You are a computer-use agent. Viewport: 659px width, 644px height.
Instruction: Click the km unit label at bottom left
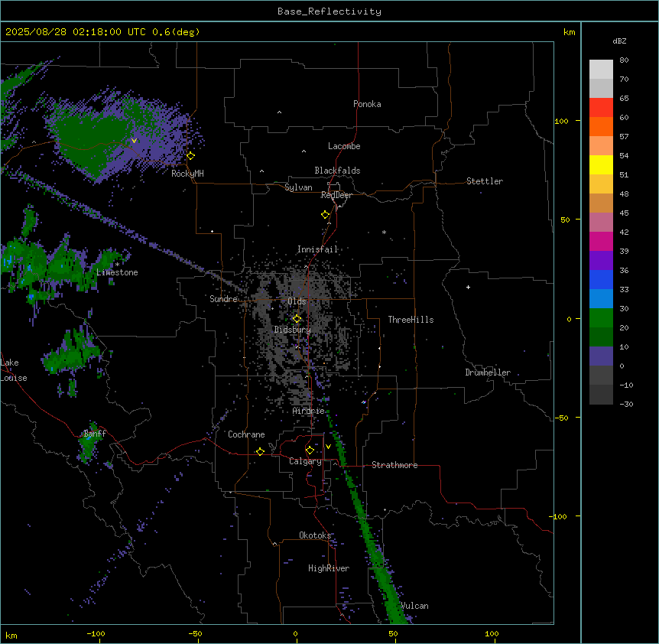pyautogui.click(x=11, y=635)
